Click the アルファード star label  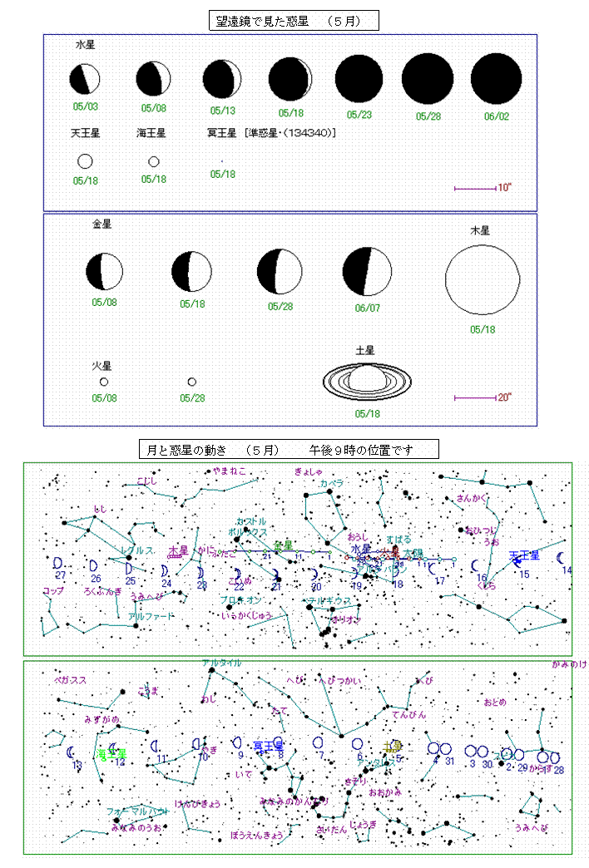coord(151,616)
